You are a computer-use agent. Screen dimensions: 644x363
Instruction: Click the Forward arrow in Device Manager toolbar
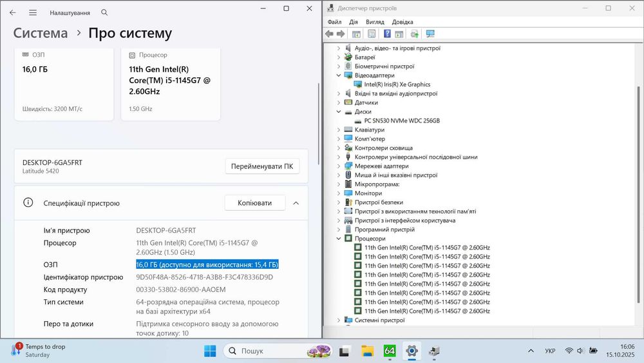341,34
